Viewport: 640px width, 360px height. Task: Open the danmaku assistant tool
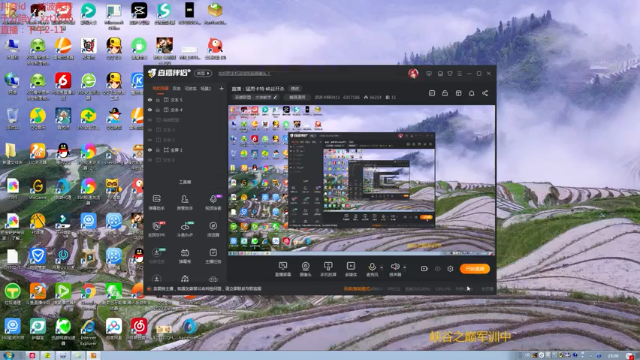[157, 202]
